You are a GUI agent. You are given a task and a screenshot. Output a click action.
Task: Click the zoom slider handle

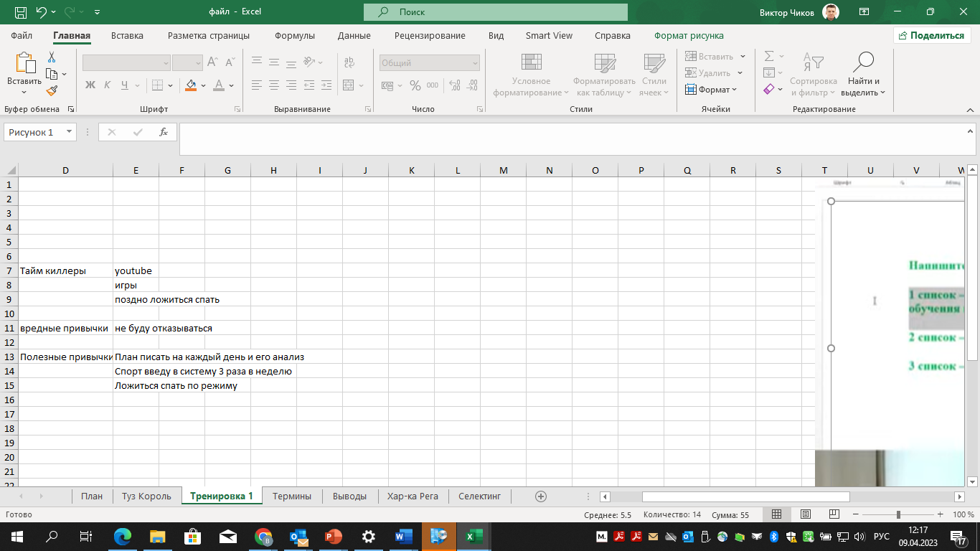coord(898,514)
